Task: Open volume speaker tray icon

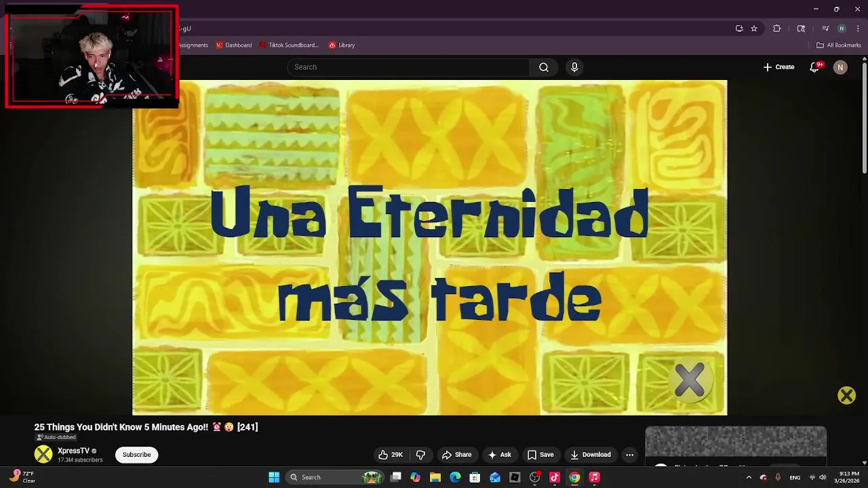Action: click(x=823, y=477)
